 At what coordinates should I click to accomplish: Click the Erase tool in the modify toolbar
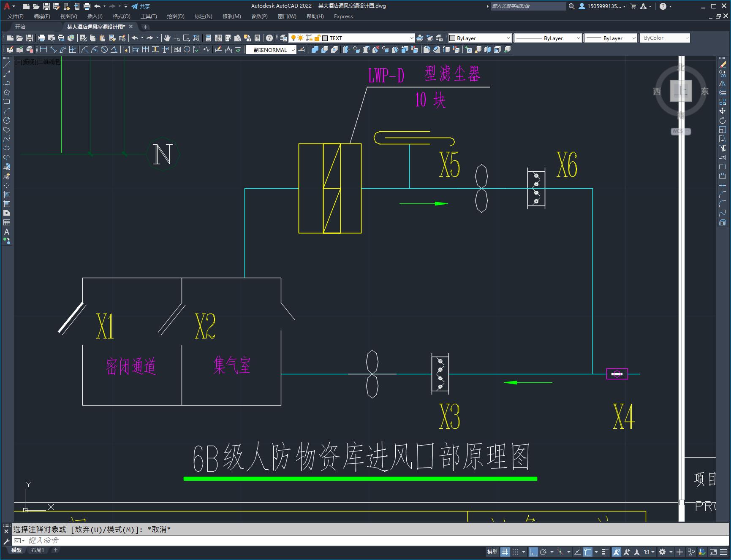(x=723, y=65)
